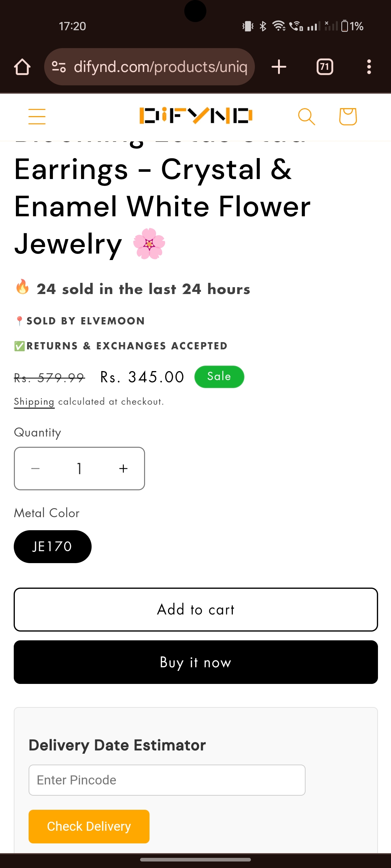Open the Shipping policy link
This screenshot has height=868, width=391.
click(x=34, y=402)
